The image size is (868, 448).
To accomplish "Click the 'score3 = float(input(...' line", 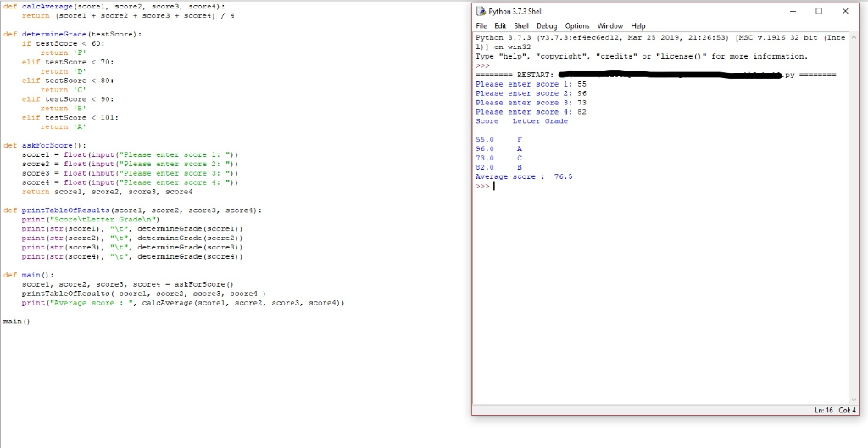I will [x=130, y=174].
